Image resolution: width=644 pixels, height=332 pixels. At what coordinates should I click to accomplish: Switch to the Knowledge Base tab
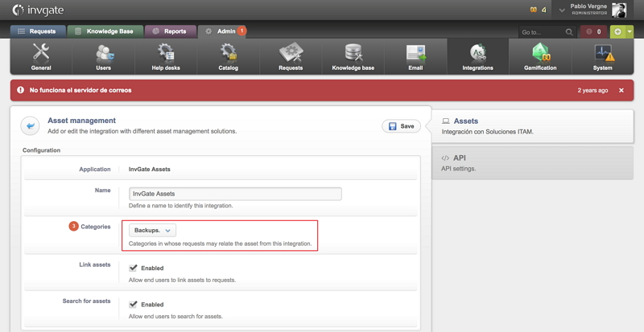pos(105,31)
